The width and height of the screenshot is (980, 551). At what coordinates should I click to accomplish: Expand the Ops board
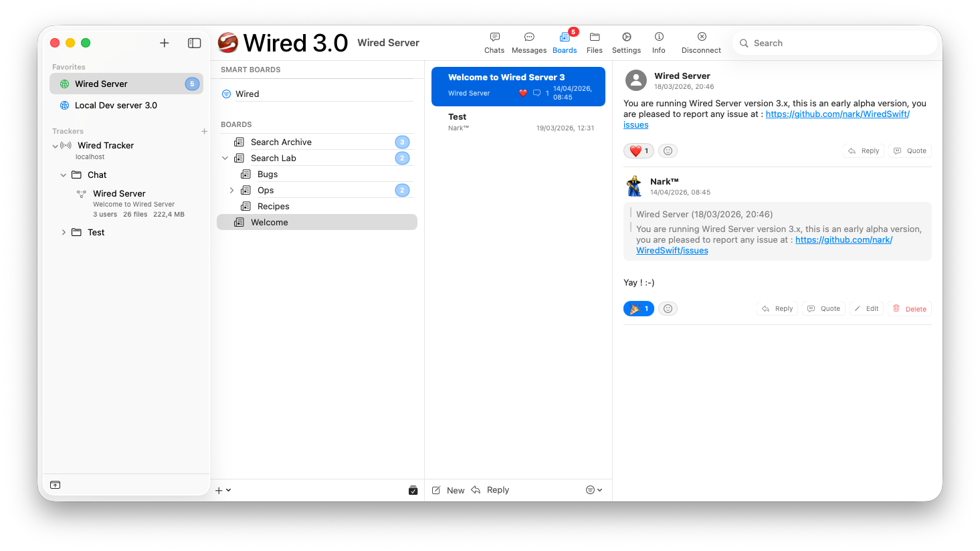pyautogui.click(x=231, y=190)
